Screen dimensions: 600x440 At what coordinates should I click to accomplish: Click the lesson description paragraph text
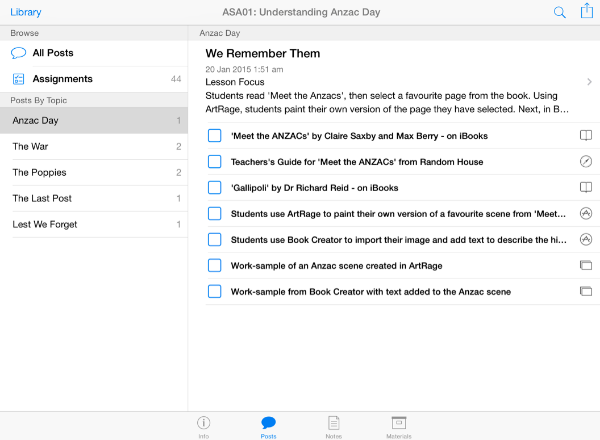click(x=387, y=103)
